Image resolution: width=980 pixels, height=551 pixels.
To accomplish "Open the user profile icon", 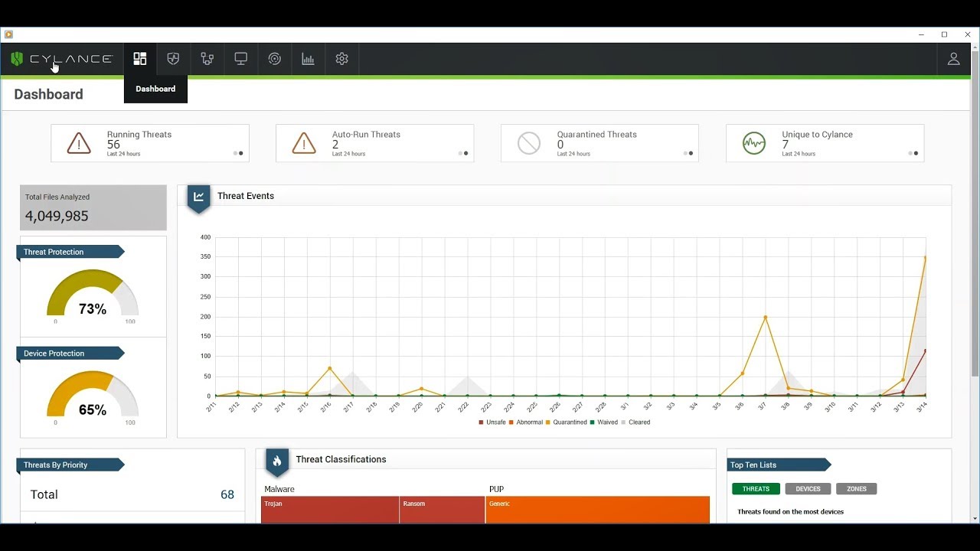I will (953, 59).
